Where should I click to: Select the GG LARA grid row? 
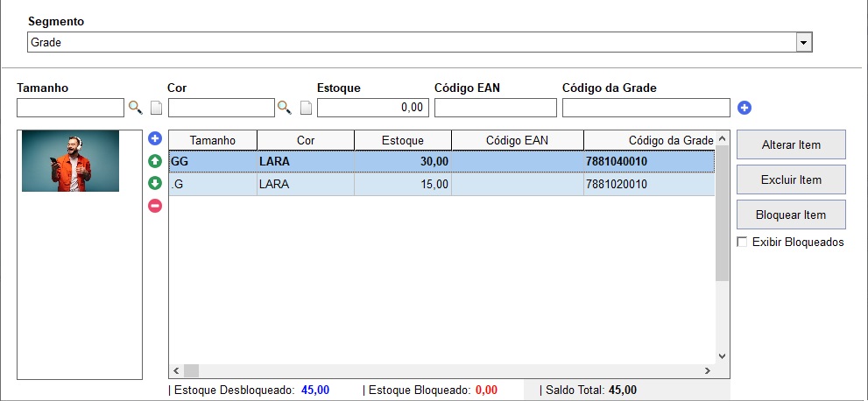[441, 162]
